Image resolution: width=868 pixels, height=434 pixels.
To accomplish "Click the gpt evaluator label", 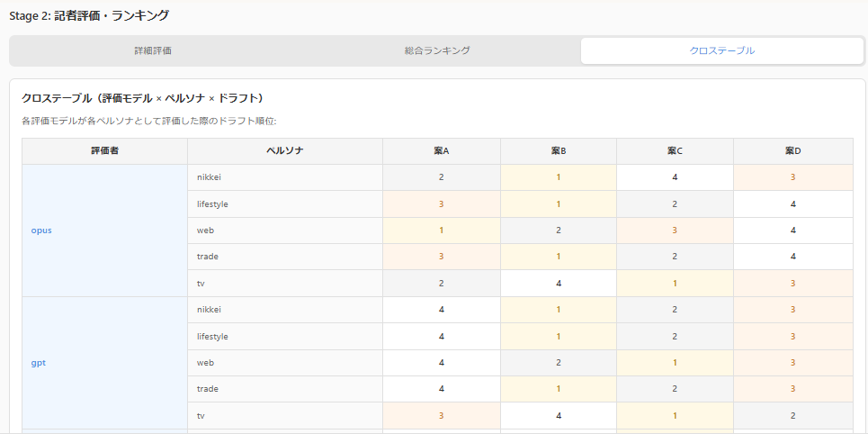I will click(39, 363).
